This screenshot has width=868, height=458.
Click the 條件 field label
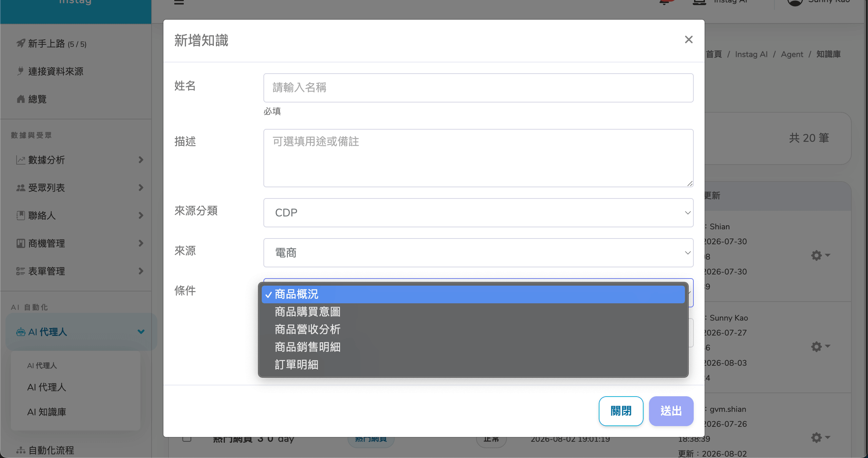[x=185, y=291]
